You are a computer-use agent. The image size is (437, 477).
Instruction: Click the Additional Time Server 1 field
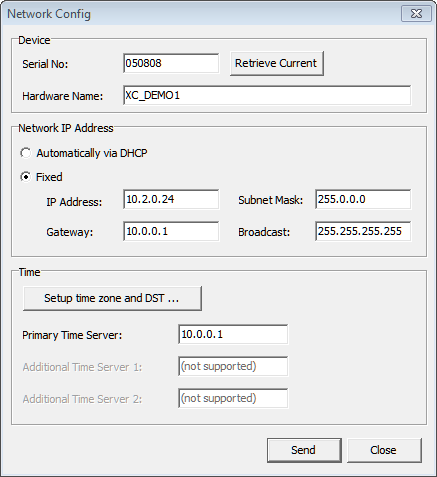point(233,366)
